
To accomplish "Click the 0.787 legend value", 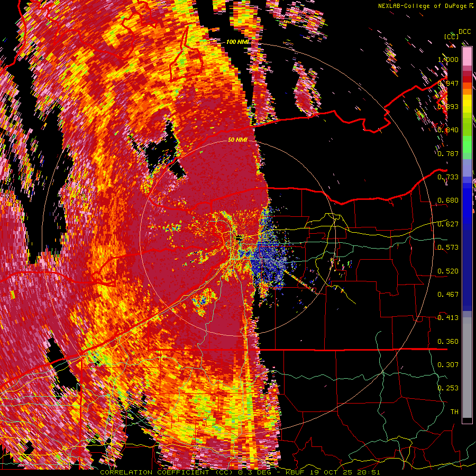I will click(448, 153).
